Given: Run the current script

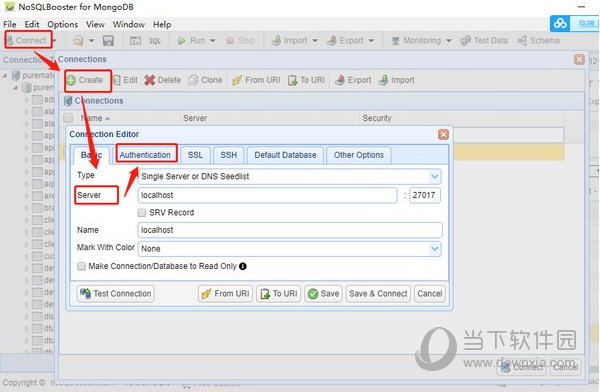Looking at the screenshot, I should [191, 40].
